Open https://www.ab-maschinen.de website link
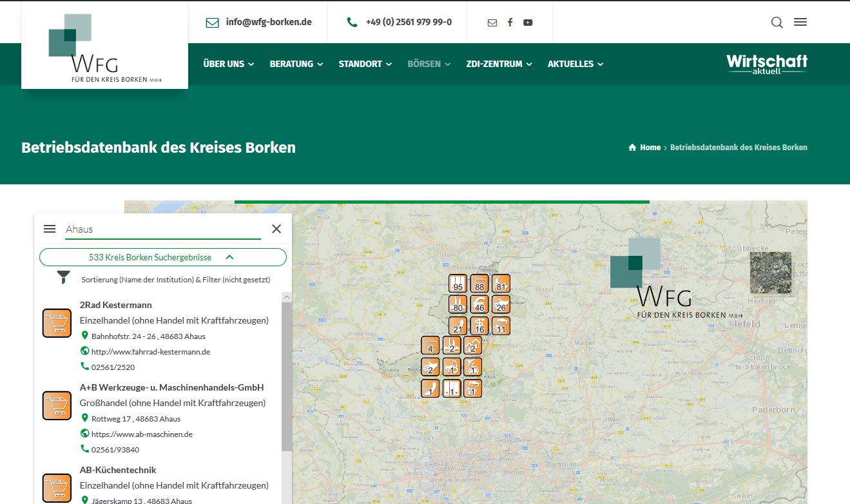The height and width of the screenshot is (504, 850). (142, 434)
